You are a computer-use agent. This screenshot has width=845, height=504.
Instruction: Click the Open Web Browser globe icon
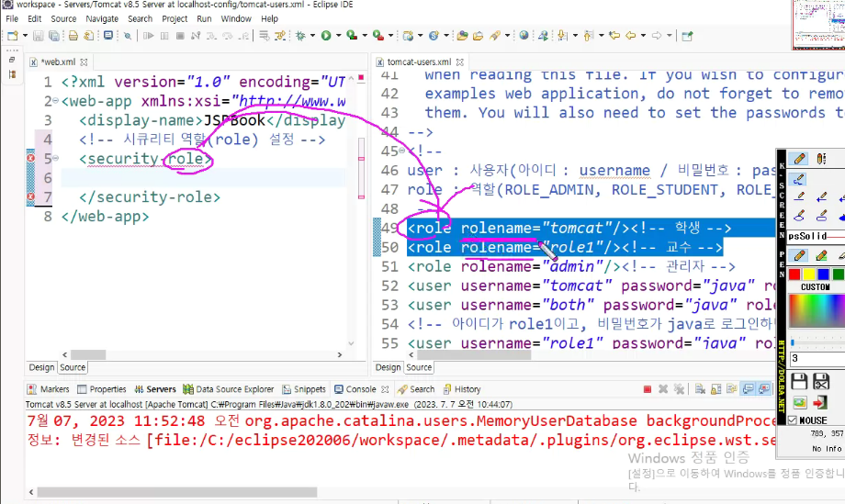coord(524,36)
